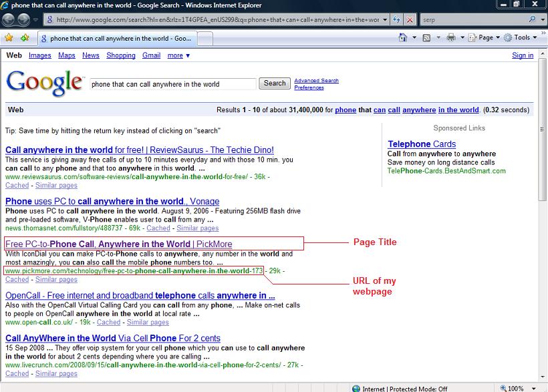Viewport: 548px width, 392px height.
Task: Switch to Google Maps
Action: pos(67,55)
